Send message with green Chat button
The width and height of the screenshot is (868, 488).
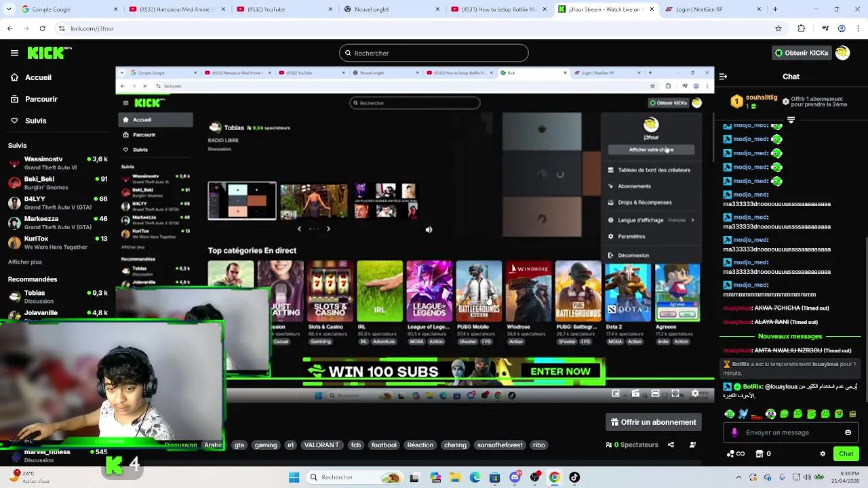pos(846,453)
